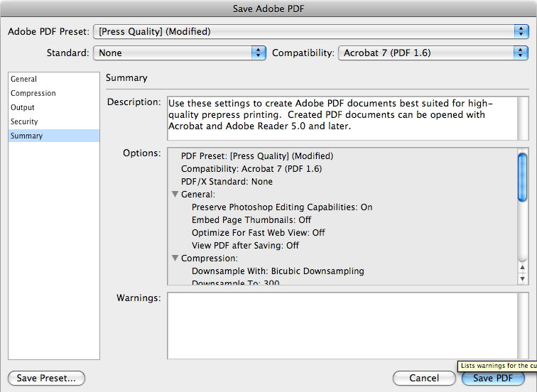Click the Save PDF button

pos(493,378)
